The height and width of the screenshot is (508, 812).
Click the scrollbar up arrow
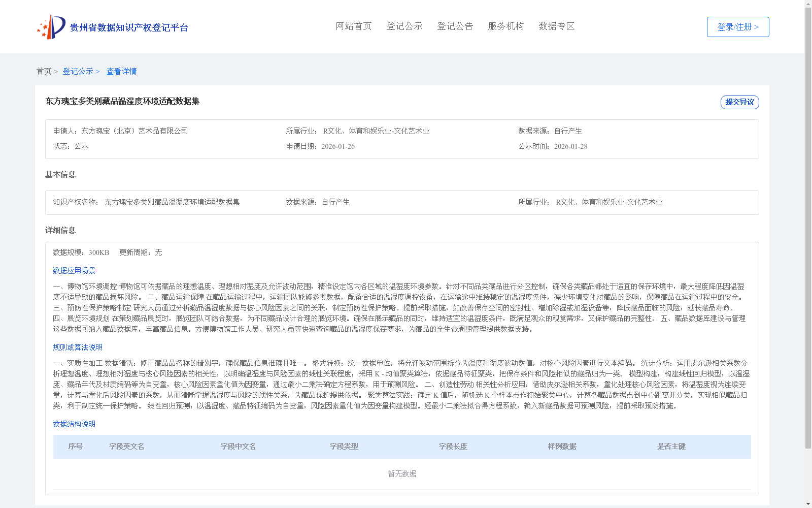808,4
